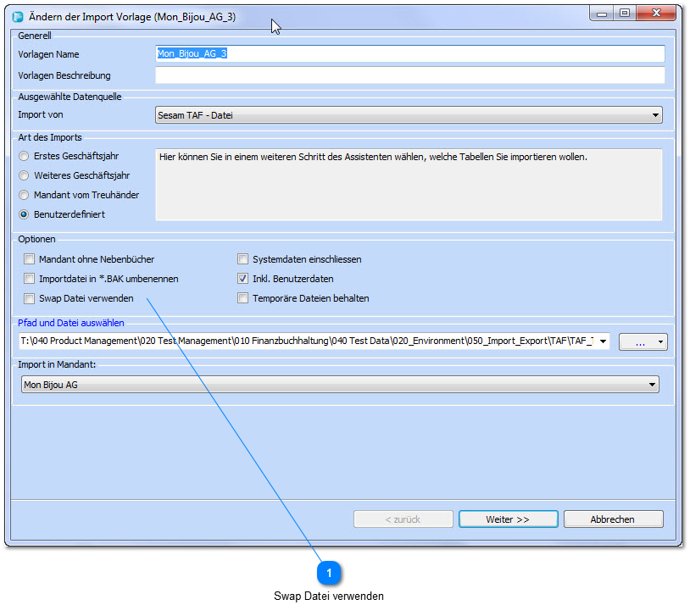This screenshot has height=616, width=690.
Task: Check "Systemdaten einschliessen"
Action: [242, 259]
